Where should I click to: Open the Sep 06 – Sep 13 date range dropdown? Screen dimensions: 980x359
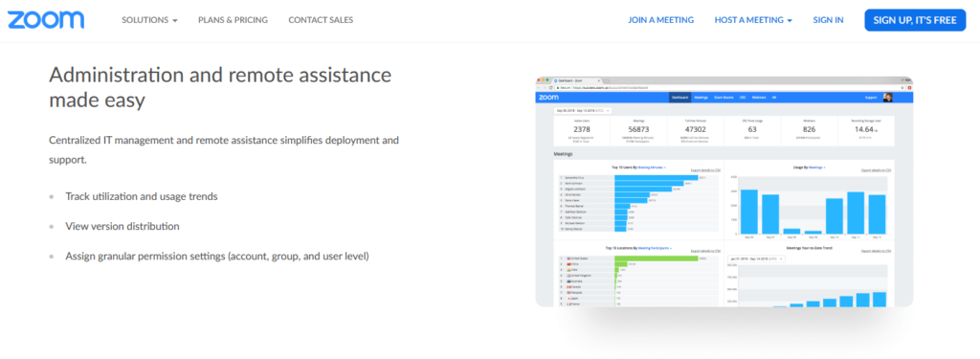(x=583, y=111)
